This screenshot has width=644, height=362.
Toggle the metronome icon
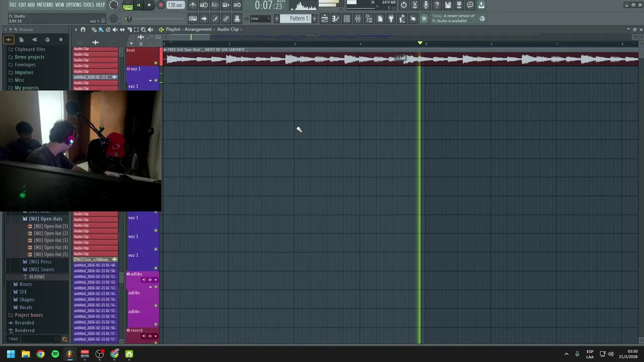pos(193,5)
